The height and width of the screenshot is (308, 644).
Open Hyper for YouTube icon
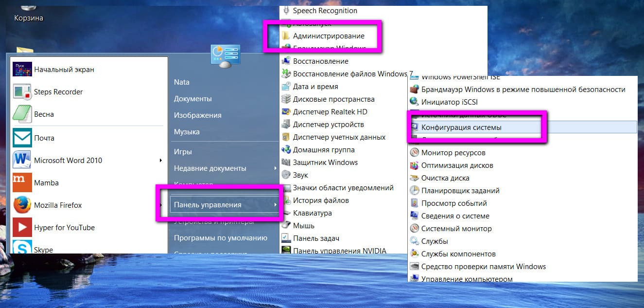tap(22, 228)
